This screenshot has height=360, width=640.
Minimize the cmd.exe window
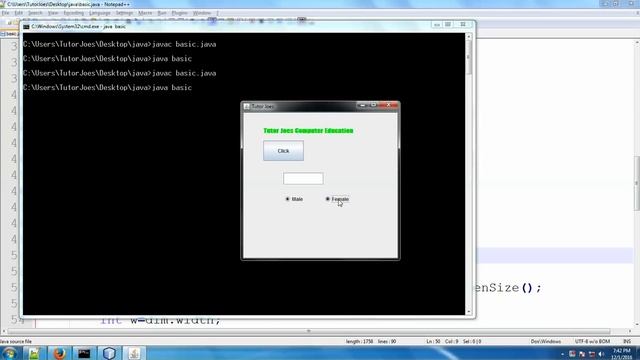[x=437, y=25]
